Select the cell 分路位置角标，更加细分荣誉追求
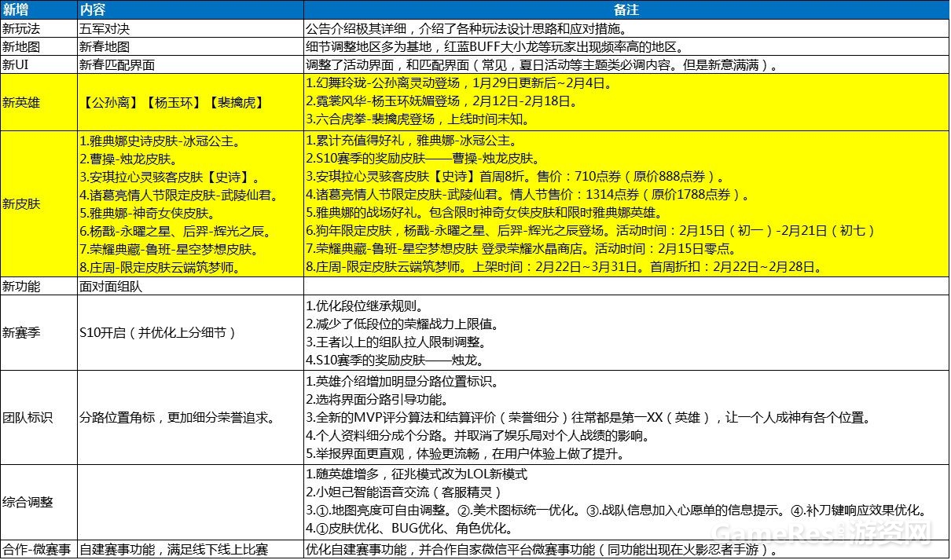Screen dimensions: 951x560 click(x=177, y=418)
